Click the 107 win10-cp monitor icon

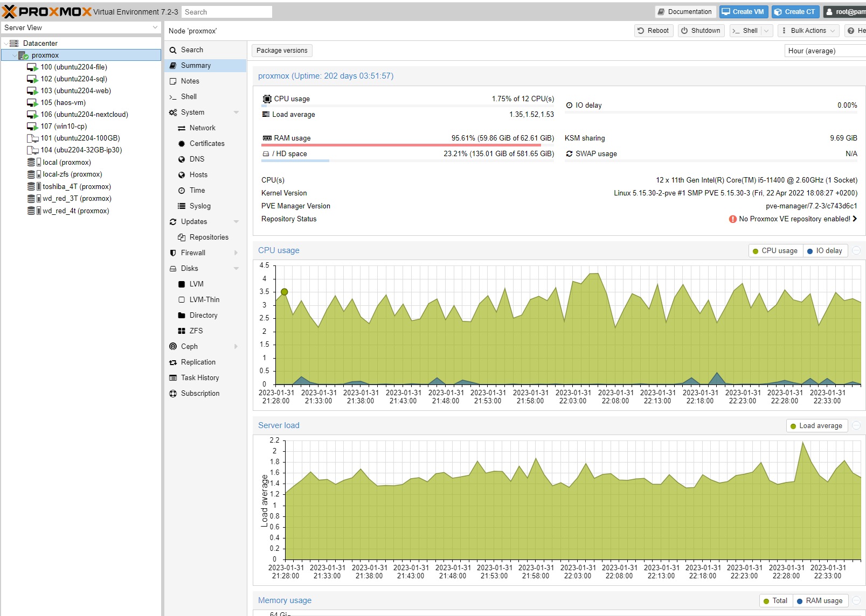tap(32, 127)
